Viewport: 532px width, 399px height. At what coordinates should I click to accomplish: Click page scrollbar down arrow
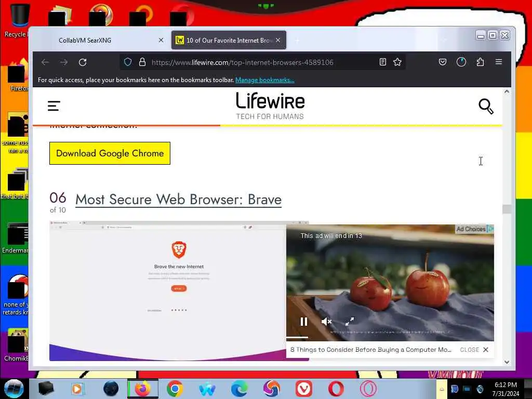point(507,362)
